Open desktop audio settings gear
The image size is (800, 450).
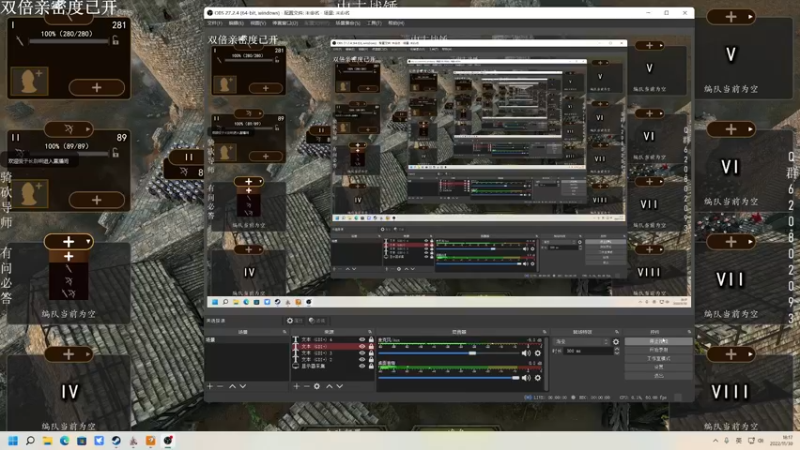click(537, 378)
